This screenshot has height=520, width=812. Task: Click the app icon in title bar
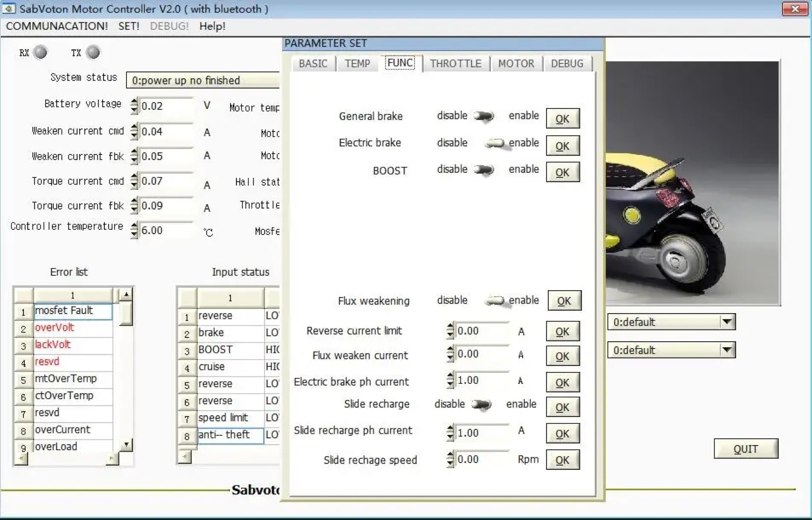(x=9, y=8)
